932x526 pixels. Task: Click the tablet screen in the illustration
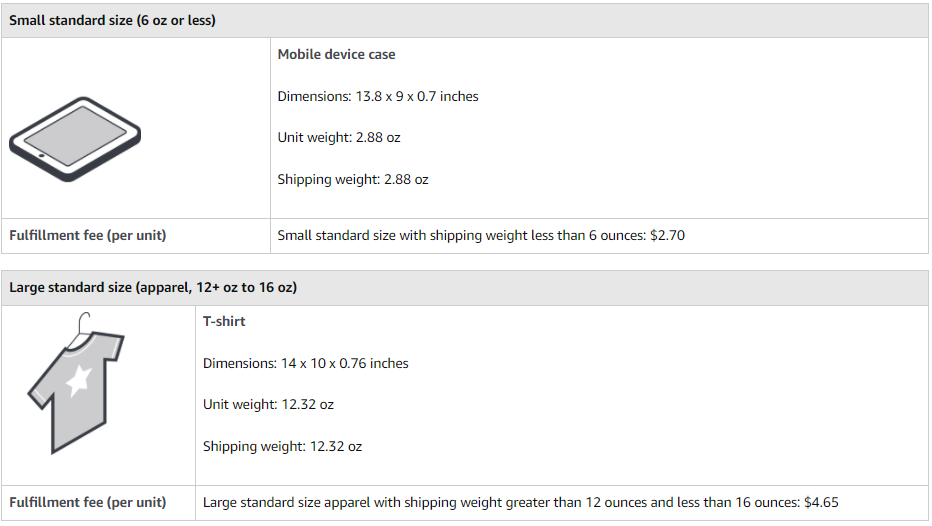75,136
